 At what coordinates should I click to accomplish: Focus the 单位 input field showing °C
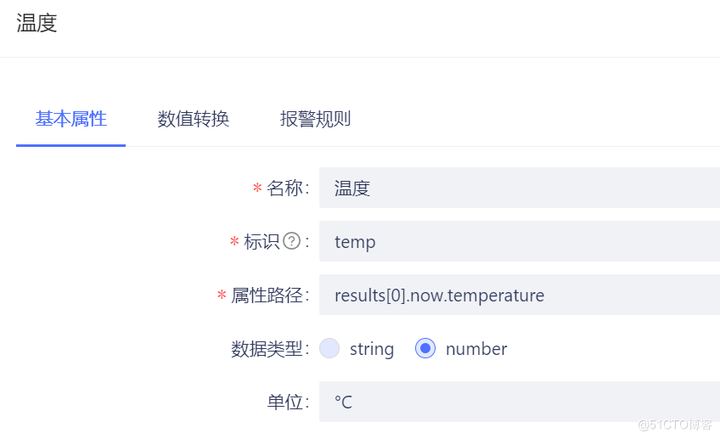tap(520, 402)
